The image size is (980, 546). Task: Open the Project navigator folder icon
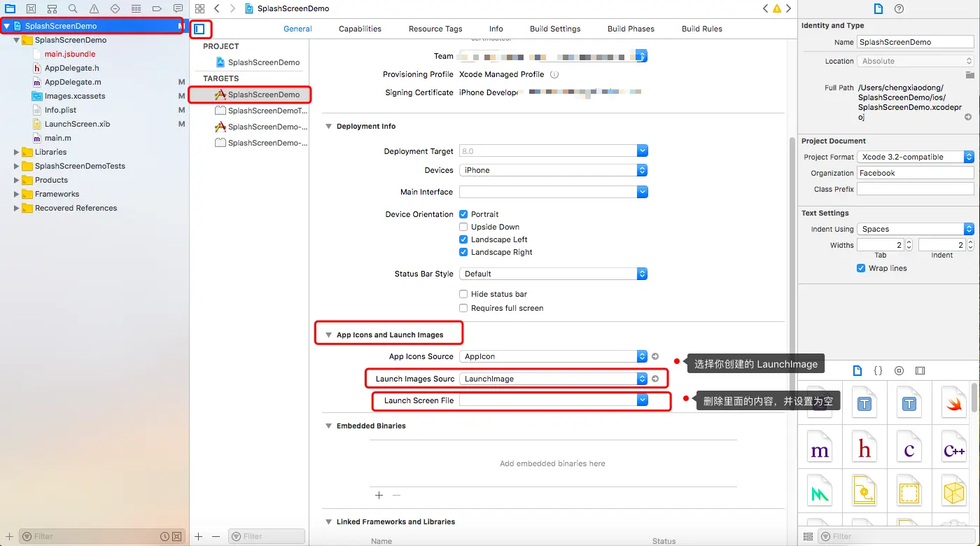10,8
